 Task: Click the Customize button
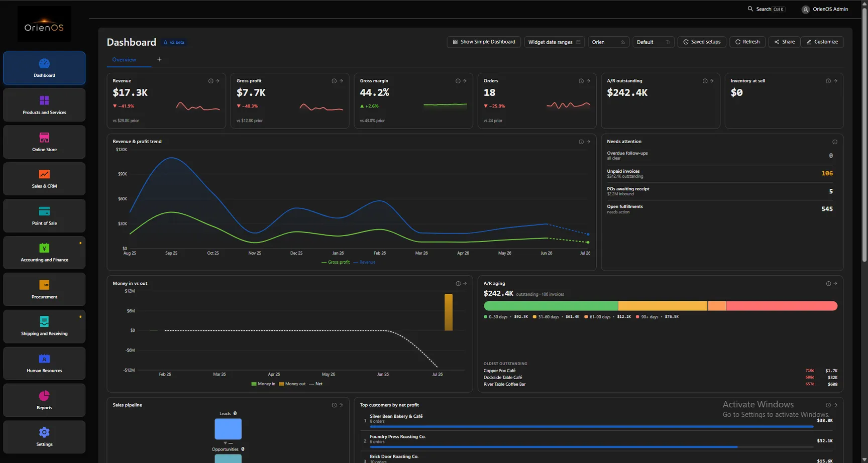point(822,42)
